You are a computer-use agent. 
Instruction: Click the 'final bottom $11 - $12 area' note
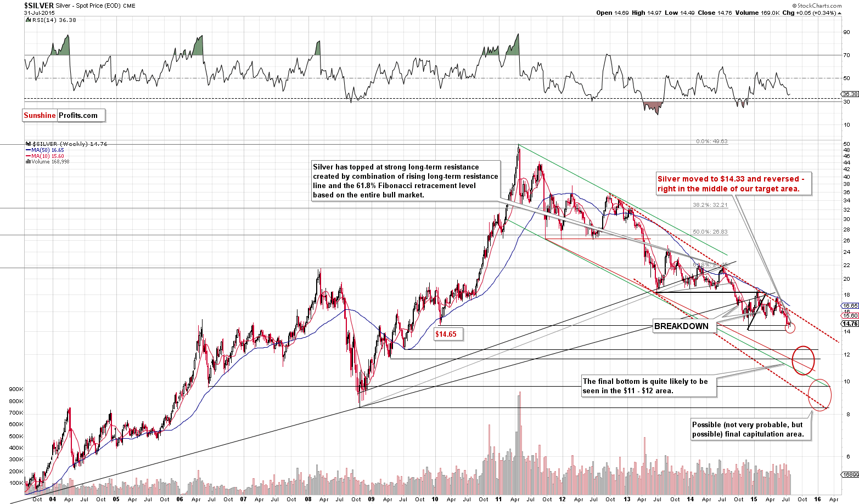coord(648,386)
